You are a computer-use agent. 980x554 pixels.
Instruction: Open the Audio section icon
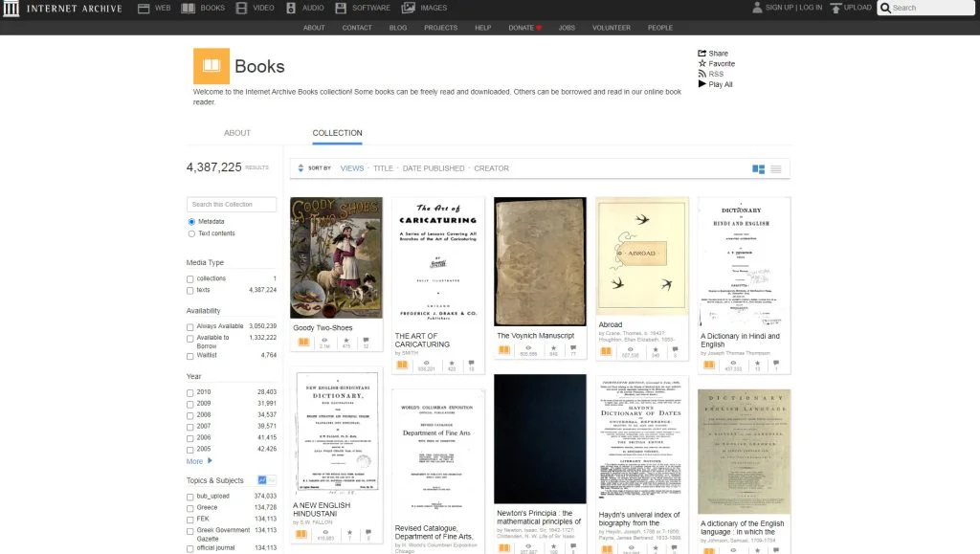(x=291, y=8)
